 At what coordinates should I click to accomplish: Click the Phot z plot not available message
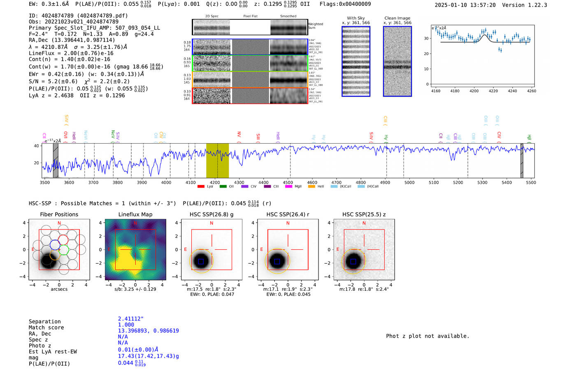(427, 336)
